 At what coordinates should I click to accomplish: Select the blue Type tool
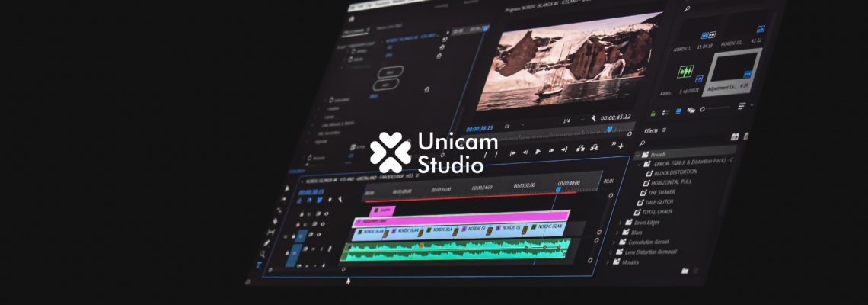click(x=259, y=265)
